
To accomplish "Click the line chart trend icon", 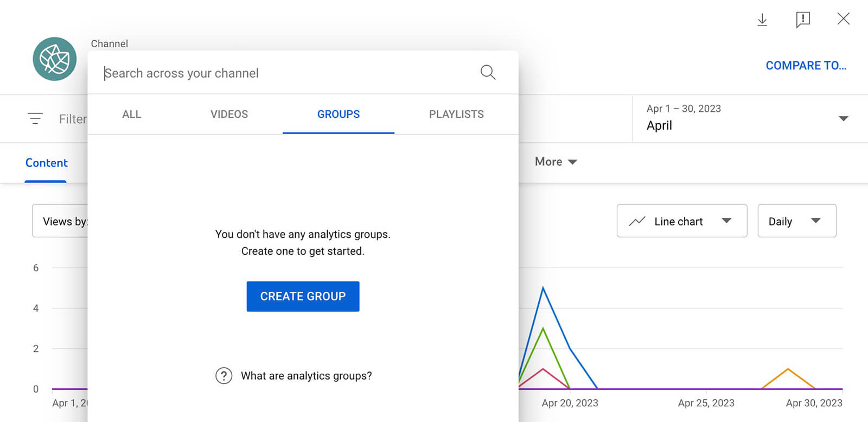I will click(637, 221).
